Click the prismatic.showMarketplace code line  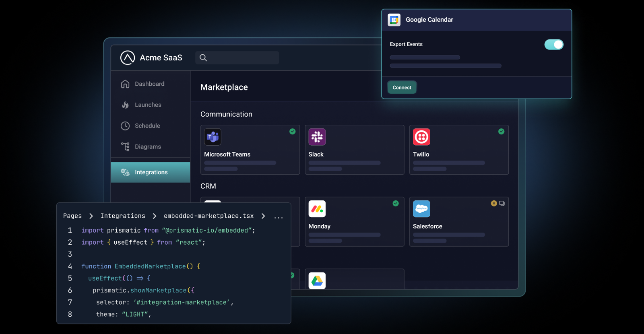pos(144,290)
